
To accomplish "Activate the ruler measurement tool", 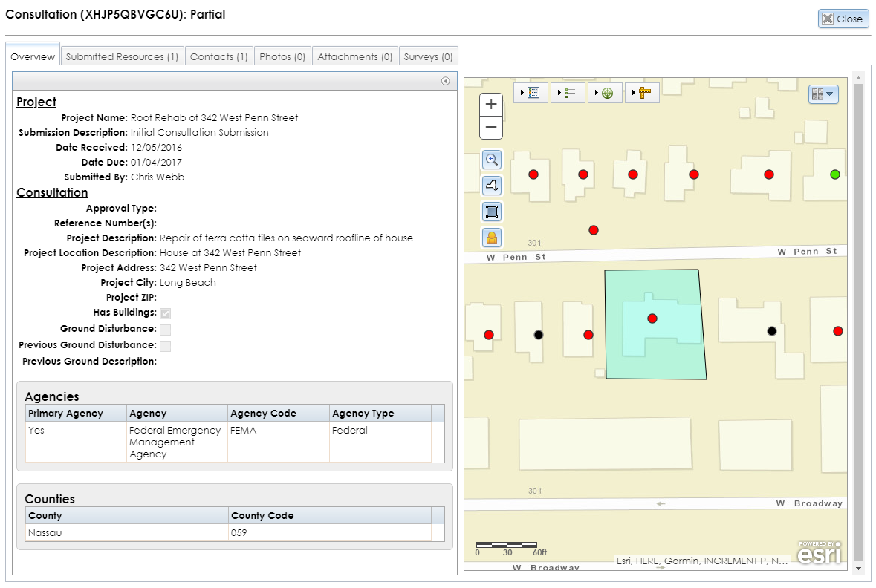I will [644, 93].
